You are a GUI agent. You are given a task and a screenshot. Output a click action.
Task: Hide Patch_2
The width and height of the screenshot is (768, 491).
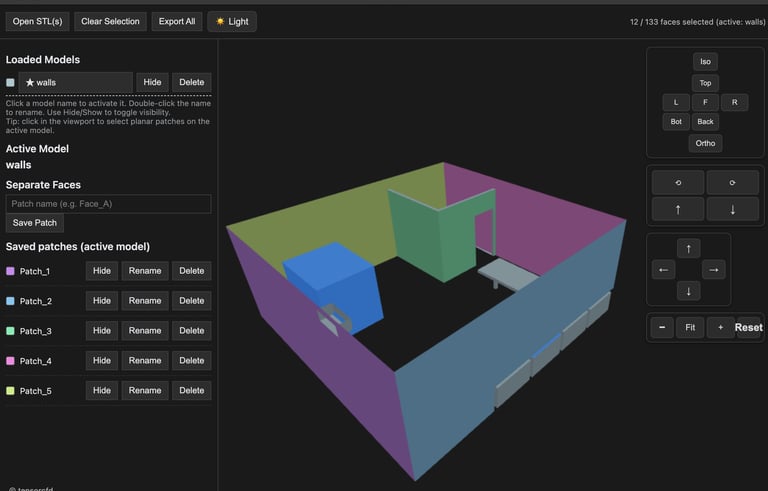(102, 301)
